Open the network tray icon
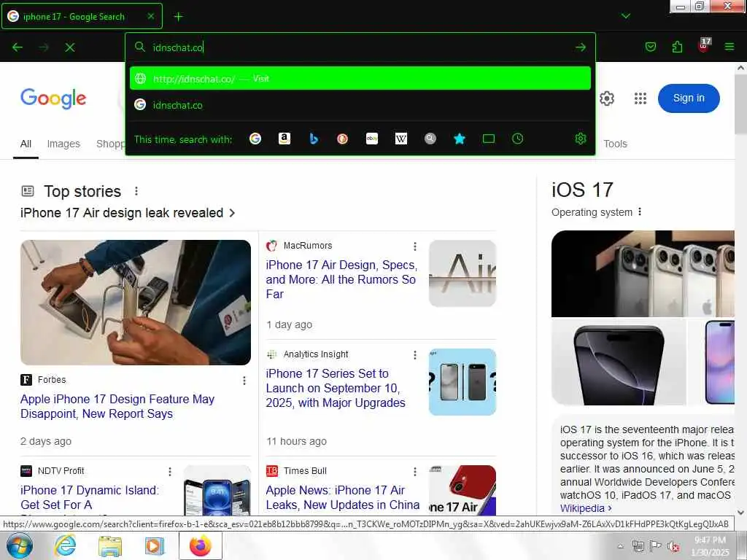Screen dimensions: 747x560 pos(638,546)
